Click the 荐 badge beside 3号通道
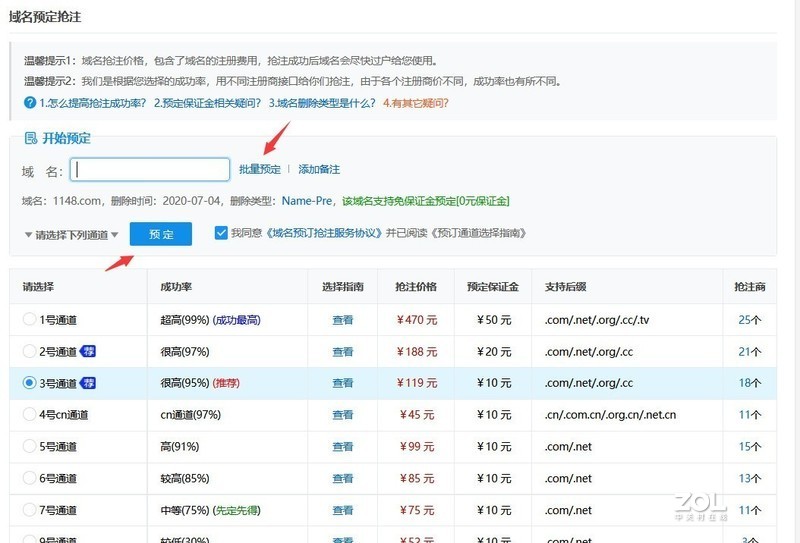 point(88,383)
